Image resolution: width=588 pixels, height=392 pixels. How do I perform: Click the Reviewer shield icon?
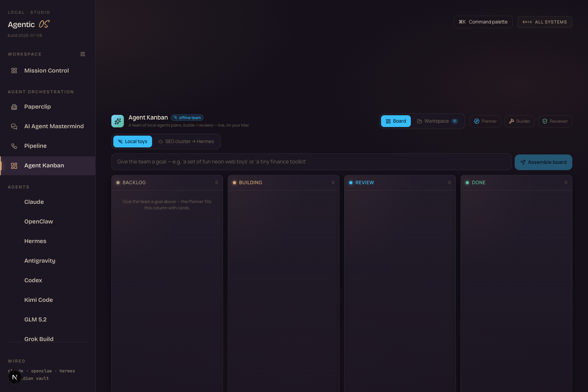545,121
